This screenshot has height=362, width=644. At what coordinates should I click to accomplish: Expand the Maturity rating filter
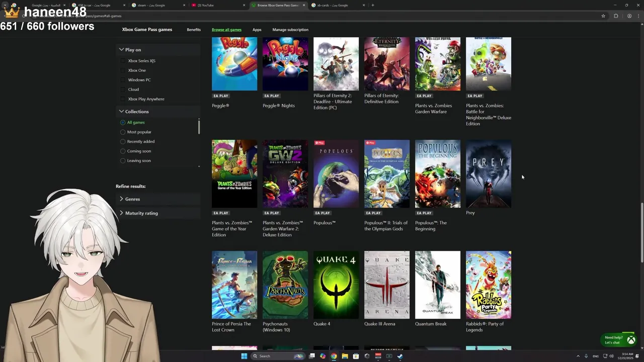[x=158, y=213]
